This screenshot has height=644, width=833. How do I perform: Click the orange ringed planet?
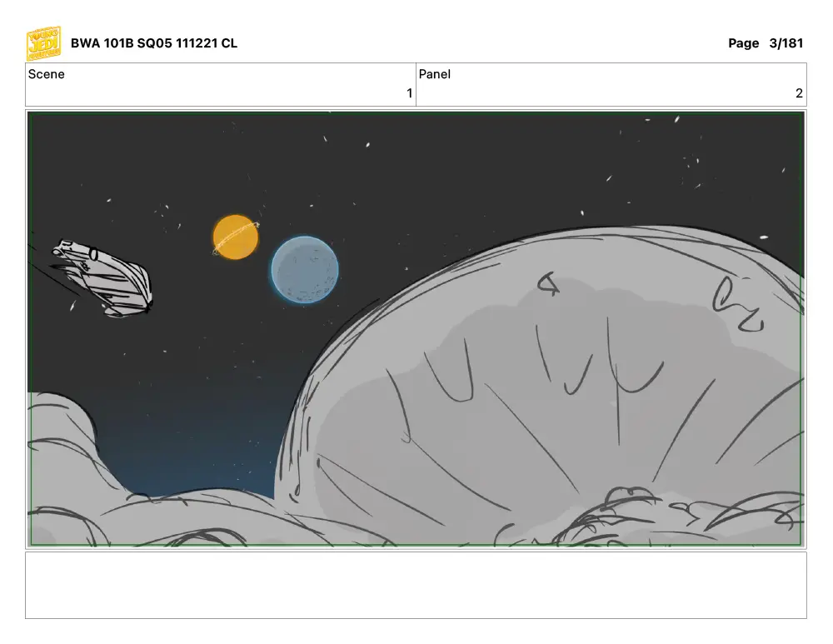(236, 237)
